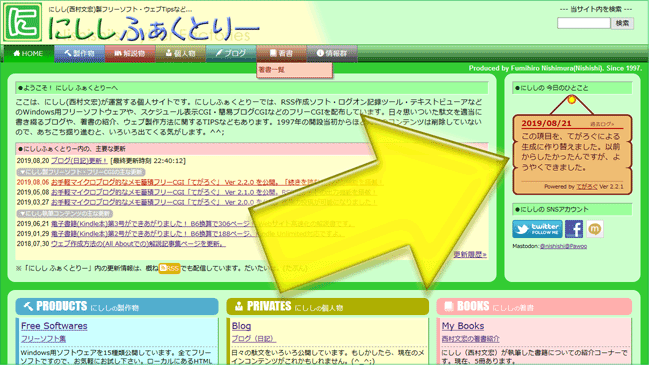Collapse the にしし製フリーソフト・フリーCGI updates label
The height and width of the screenshot is (365, 649).
pos(81,172)
